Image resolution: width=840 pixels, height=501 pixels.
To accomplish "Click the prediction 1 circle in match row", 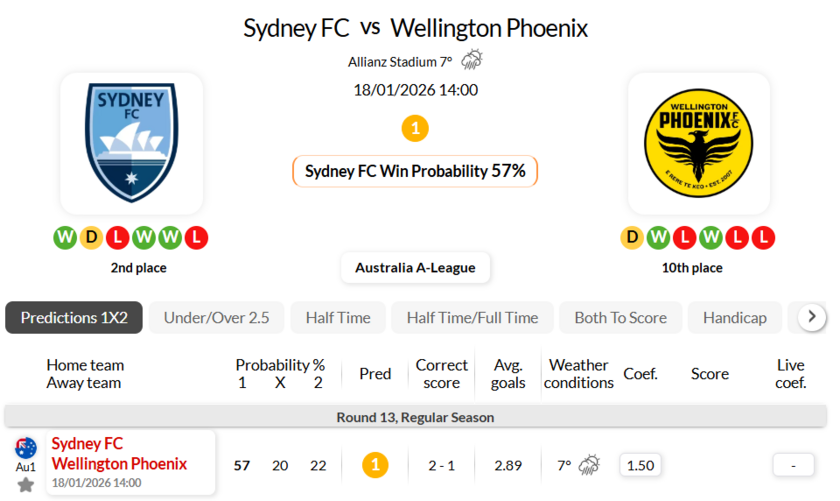I will [375, 465].
